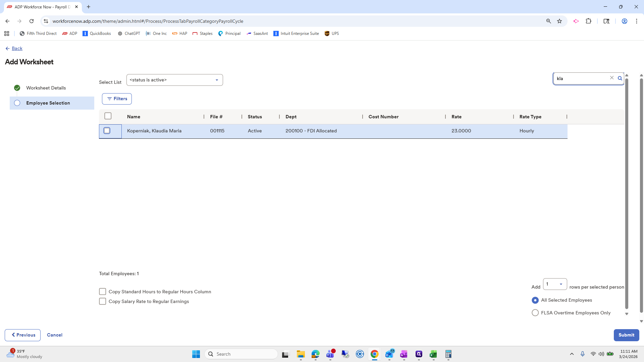Select FLSA Overtime Employees Only option
644x362 pixels.
tap(535, 313)
